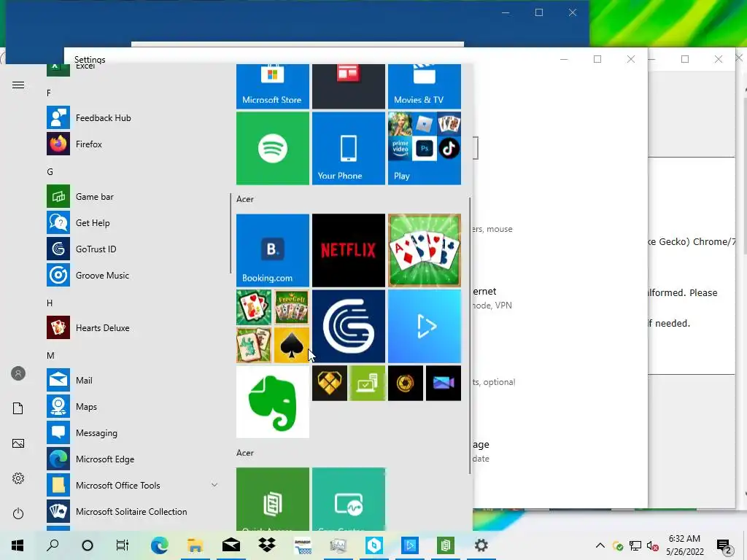Open Feedback Hub from the app list
747x560 pixels.
pos(133,117)
